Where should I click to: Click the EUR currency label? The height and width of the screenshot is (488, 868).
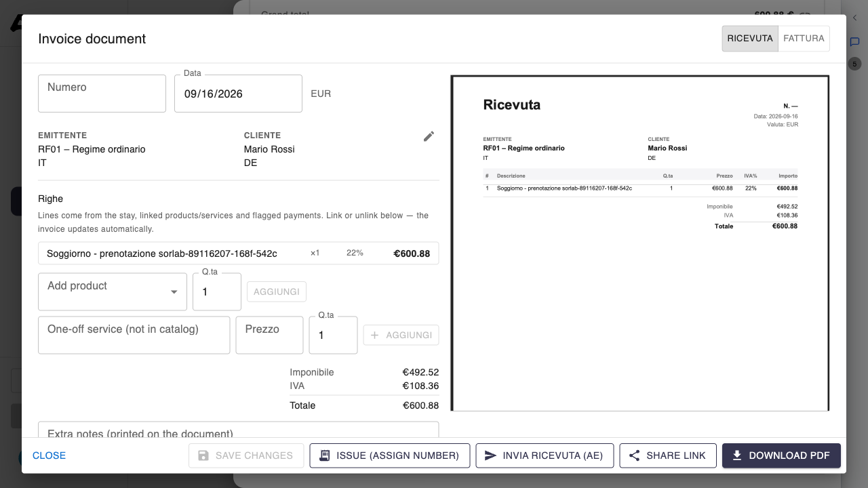pyautogui.click(x=321, y=94)
